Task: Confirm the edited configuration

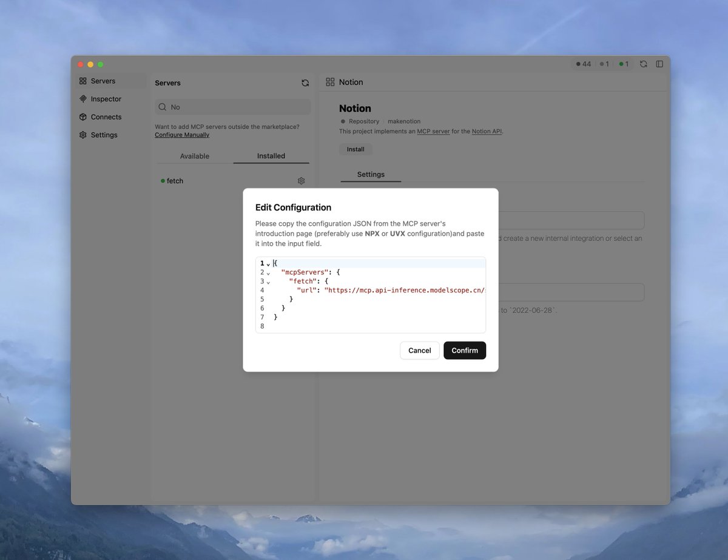Action: pos(465,350)
